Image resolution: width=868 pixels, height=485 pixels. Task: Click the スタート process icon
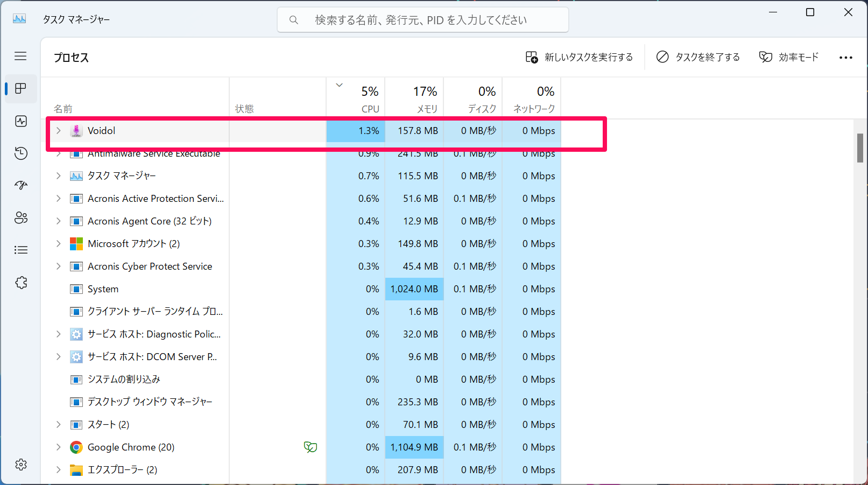pyautogui.click(x=76, y=425)
